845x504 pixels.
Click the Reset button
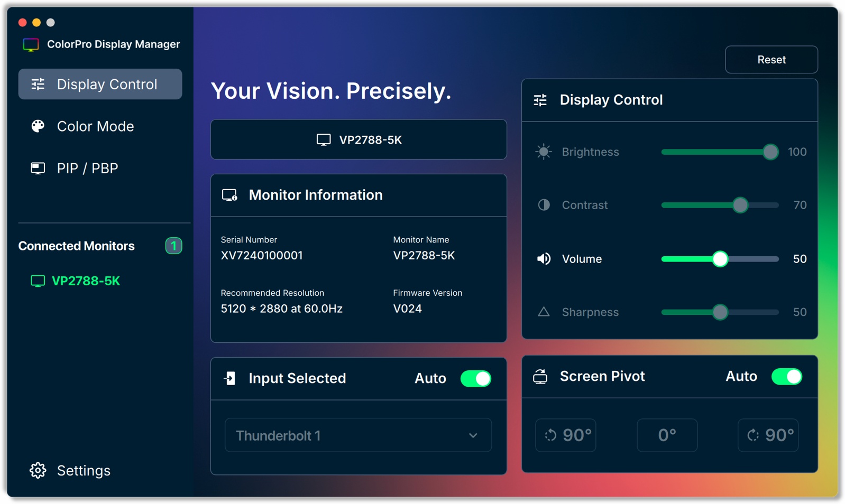[x=771, y=60]
